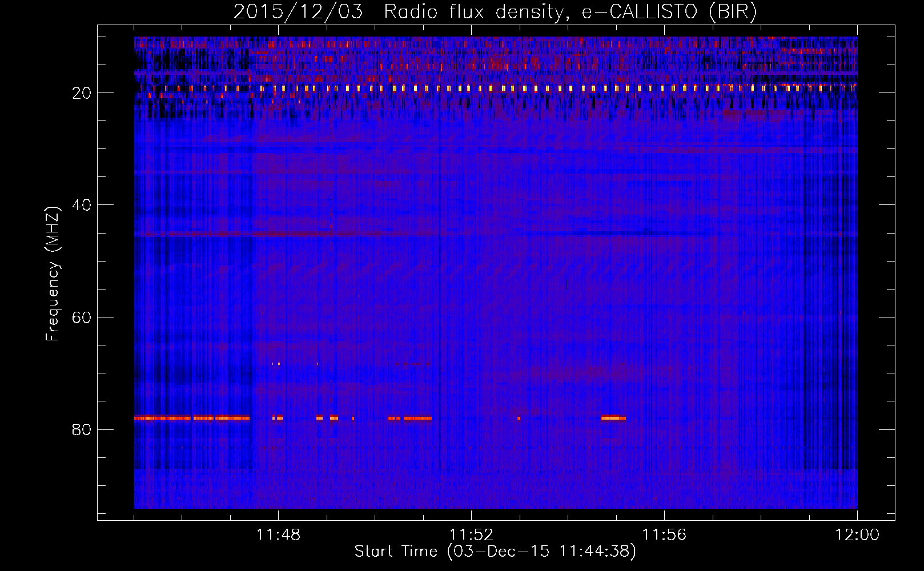Click the time tick label "11:56"
The height and width of the screenshot is (571, 924).
point(664,535)
